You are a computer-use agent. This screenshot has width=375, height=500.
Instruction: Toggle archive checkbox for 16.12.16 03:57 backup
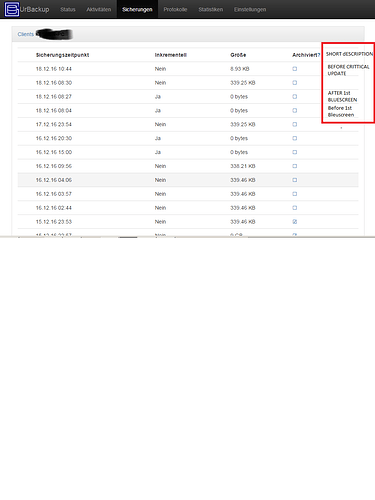(295, 194)
